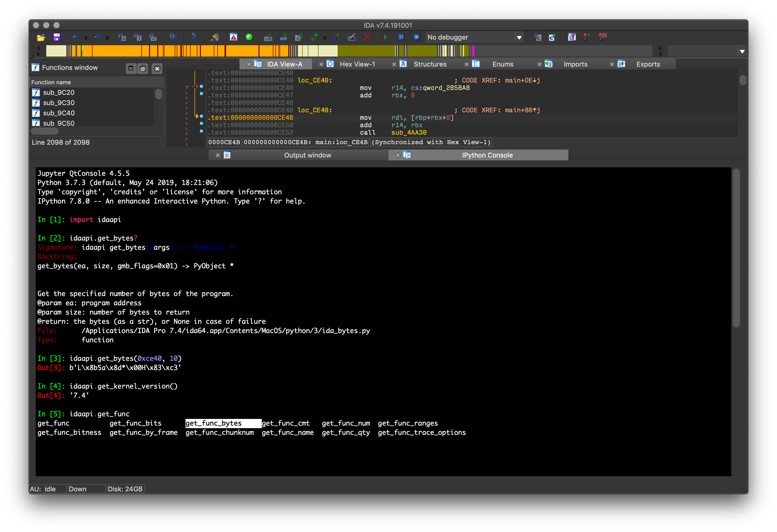This screenshot has width=777, height=532.
Task: Select sub_9C30 in the Functions list
Action: point(59,103)
